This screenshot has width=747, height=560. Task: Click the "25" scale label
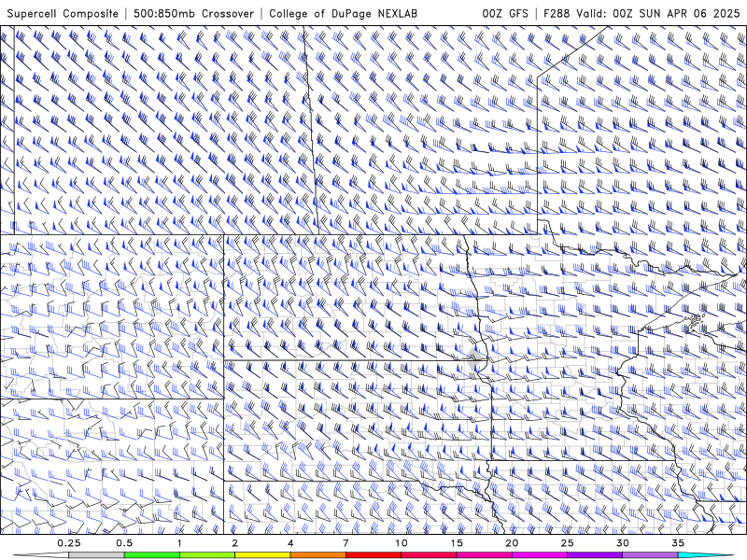pyautogui.click(x=567, y=543)
